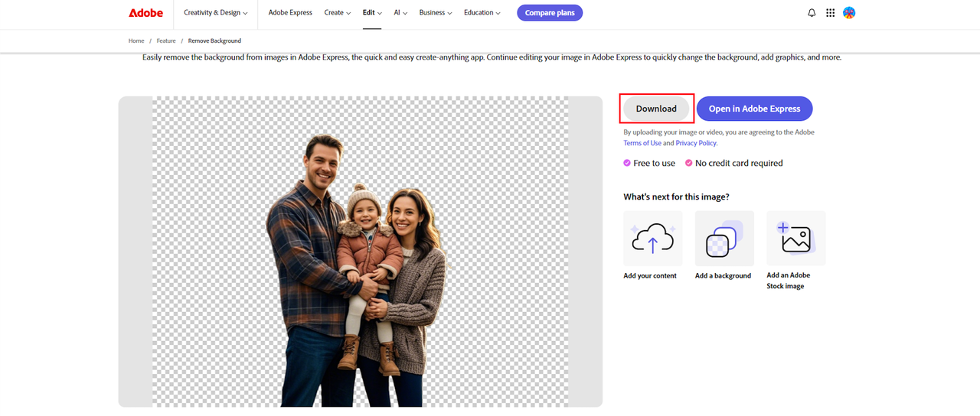Open the apps grid launcher
The image size is (980, 416).
click(x=831, y=13)
